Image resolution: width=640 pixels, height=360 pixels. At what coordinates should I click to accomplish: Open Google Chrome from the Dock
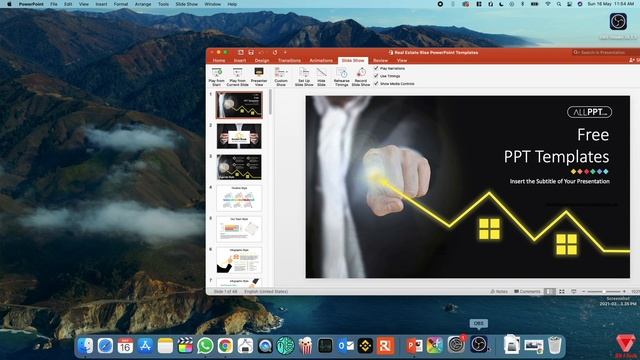coord(225,346)
